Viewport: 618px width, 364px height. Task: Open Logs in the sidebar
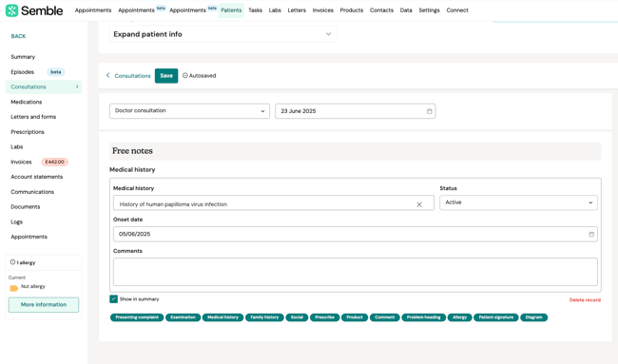16,221
